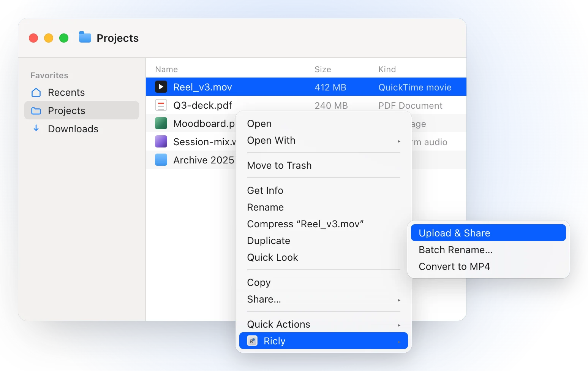This screenshot has height=371, width=588.
Task: Choose Batch Rename… in Ricly submenu
Action: click(488, 250)
